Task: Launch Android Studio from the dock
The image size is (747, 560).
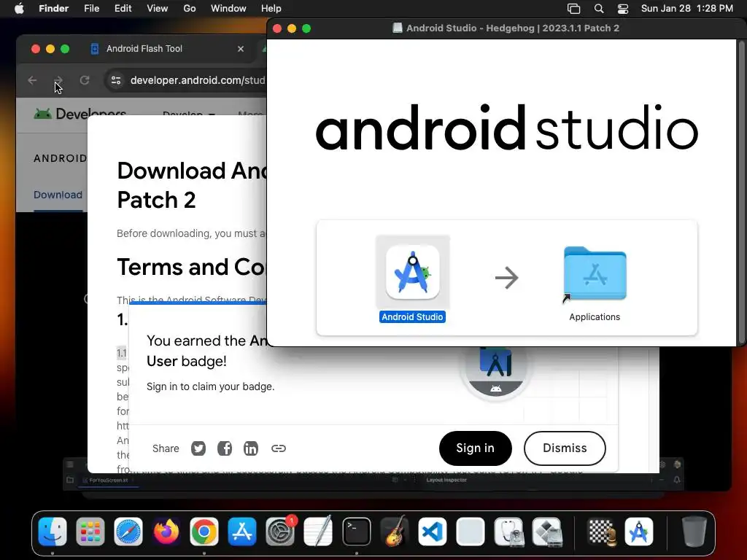Action: click(x=639, y=532)
